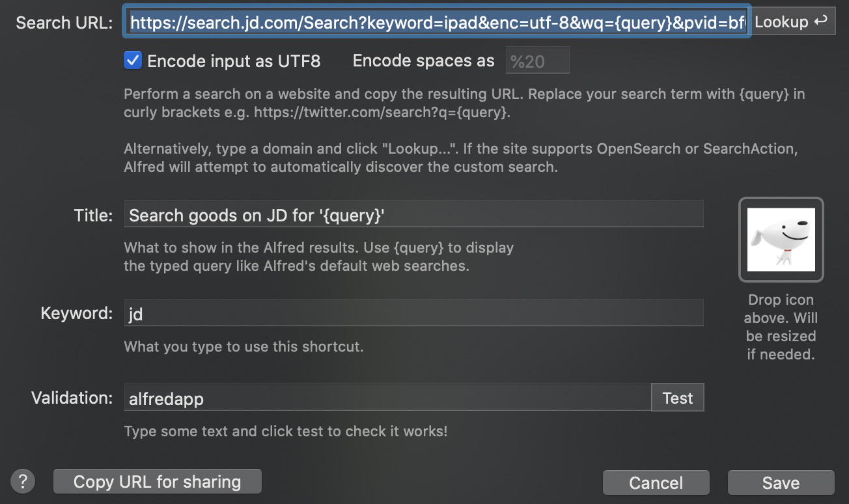Click the "Title:" label
The image size is (849, 504).
[93, 216]
